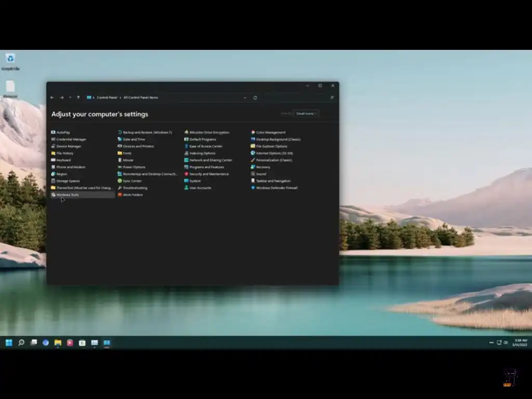Click the Work Folders link
Image resolution: width=532 pixels, height=399 pixels.
click(132, 195)
